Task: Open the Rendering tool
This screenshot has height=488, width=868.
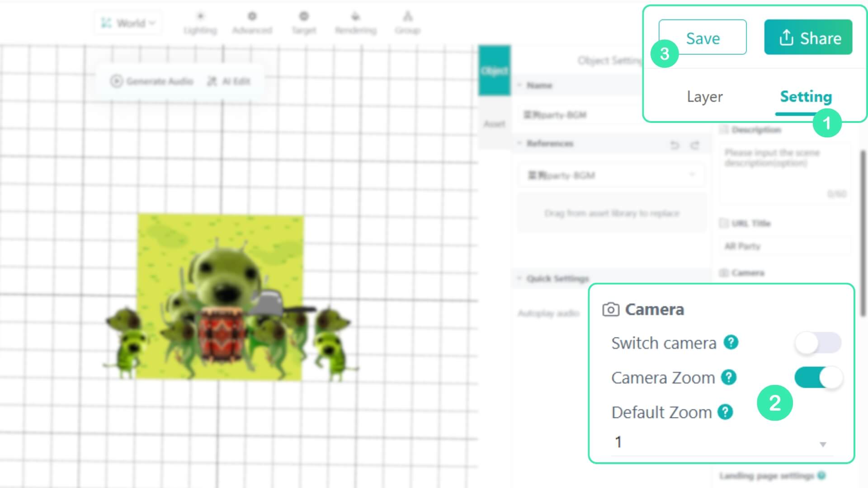Action: 355,23
